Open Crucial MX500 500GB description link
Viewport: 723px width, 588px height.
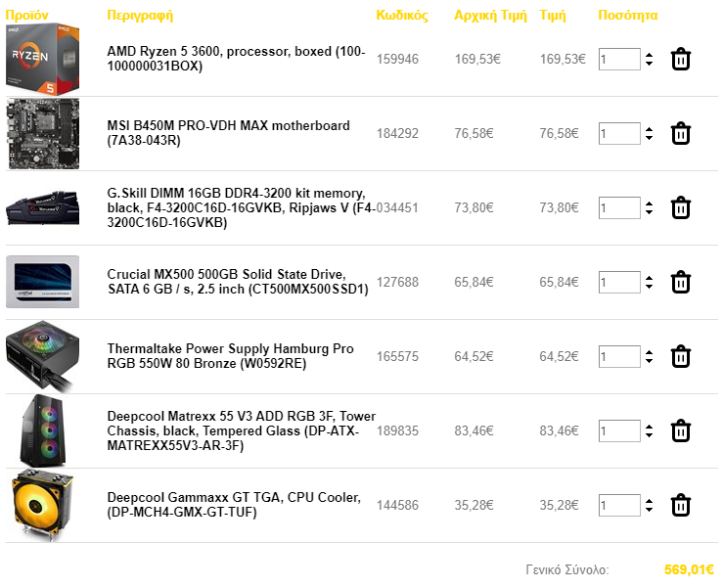click(238, 282)
